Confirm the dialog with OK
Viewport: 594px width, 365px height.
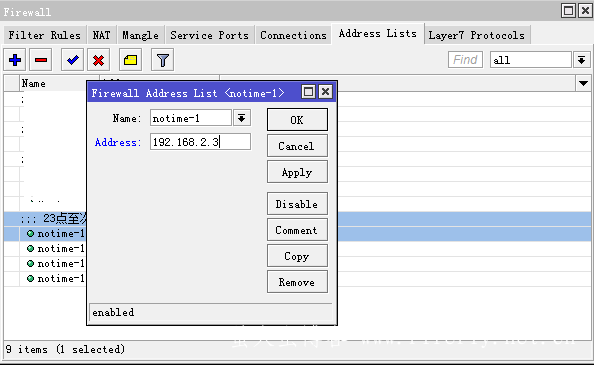297,120
